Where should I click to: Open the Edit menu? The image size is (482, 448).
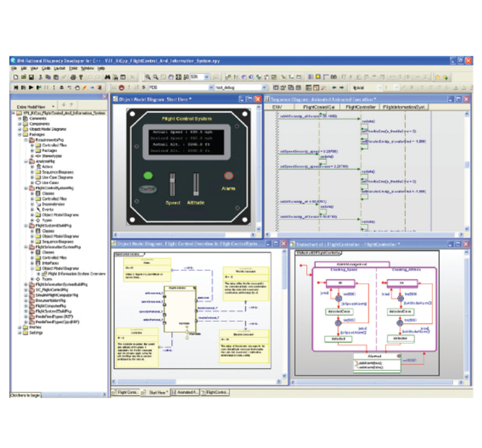point(24,69)
